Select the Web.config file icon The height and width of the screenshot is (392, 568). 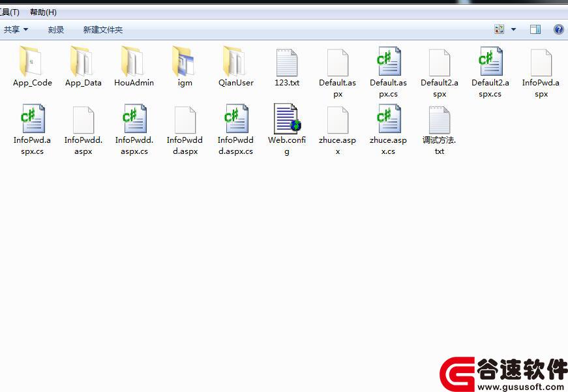click(x=287, y=119)
